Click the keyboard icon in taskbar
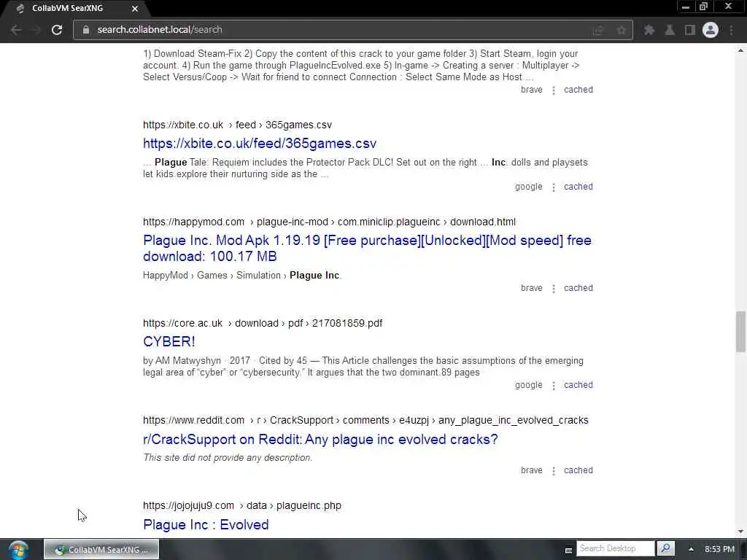Viewport: 747px width, 560px height. (568, 550)
